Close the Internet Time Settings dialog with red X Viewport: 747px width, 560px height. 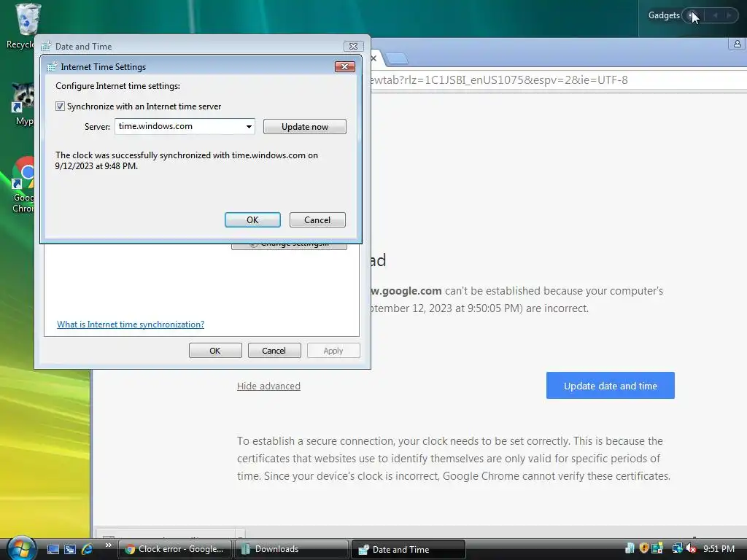tap(345, 66)
